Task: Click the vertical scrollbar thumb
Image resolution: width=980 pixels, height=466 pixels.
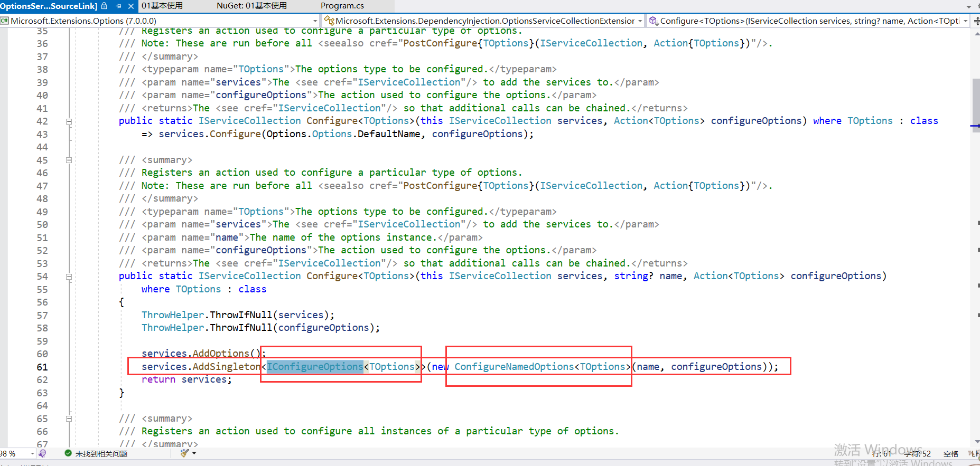Action: coord(976,106)
